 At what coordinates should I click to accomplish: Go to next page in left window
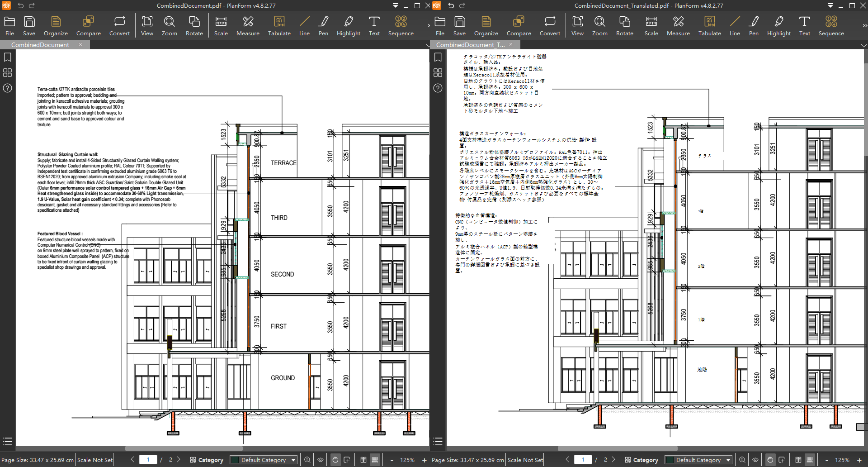pyautogui.click(x=179, y=460)
